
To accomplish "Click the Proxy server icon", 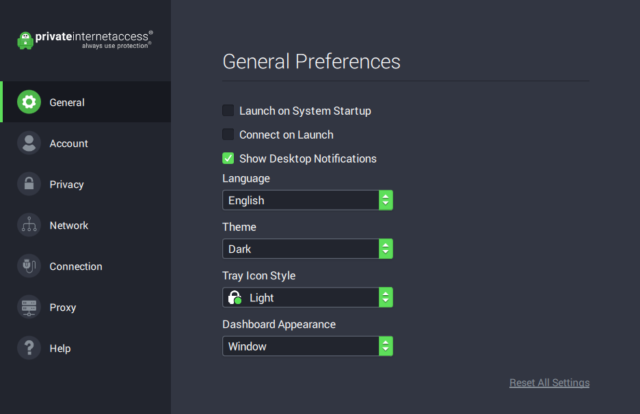I will [x=29, y=307].
